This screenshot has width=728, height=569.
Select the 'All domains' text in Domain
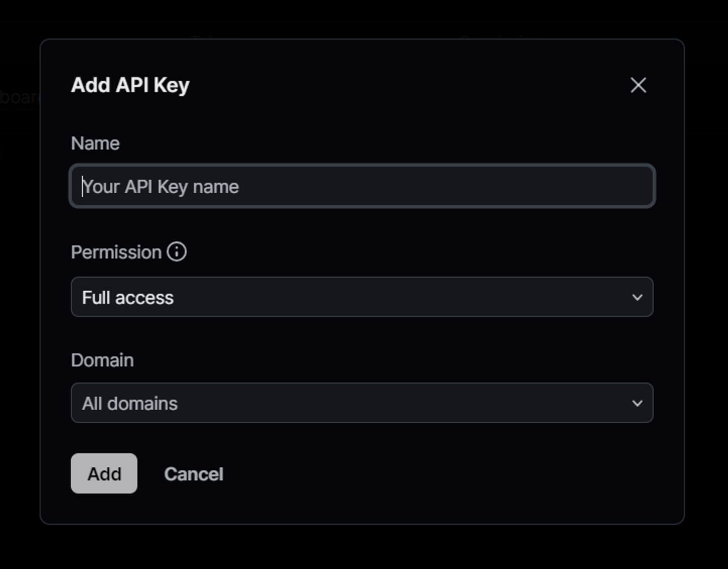click(x=130, y=404)
